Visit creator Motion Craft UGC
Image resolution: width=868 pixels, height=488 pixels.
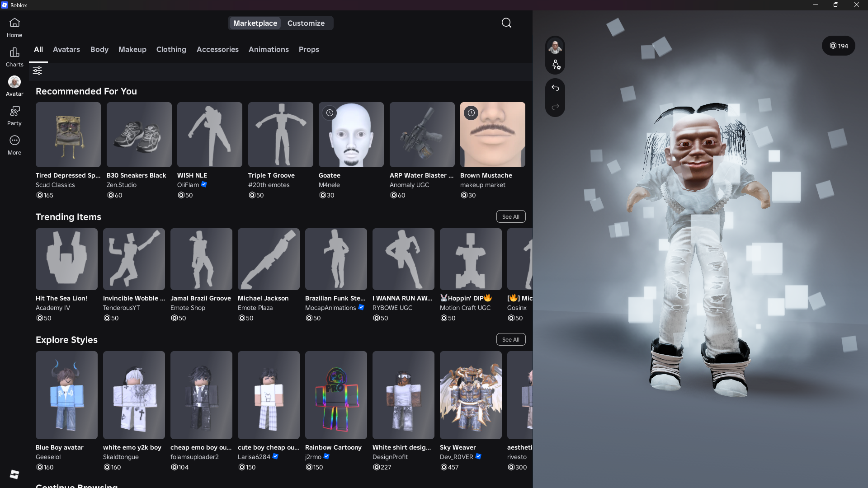tap(465, 308)
